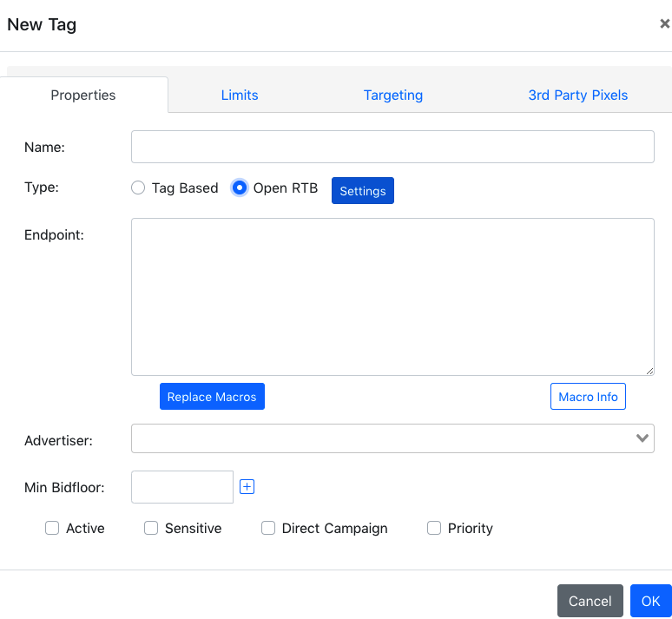Enable the Active checkbox
The image size is (672, 619).
[52, 528]
